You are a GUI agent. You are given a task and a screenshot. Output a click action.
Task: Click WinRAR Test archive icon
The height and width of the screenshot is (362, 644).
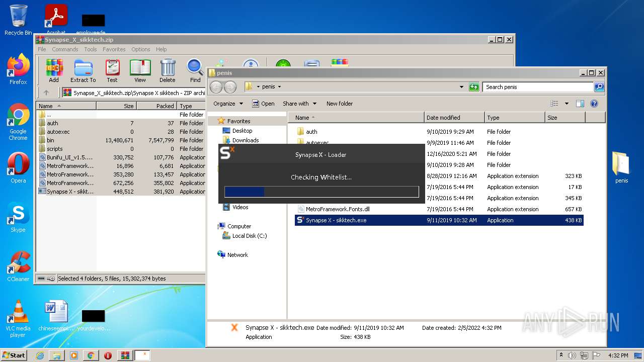112,70
